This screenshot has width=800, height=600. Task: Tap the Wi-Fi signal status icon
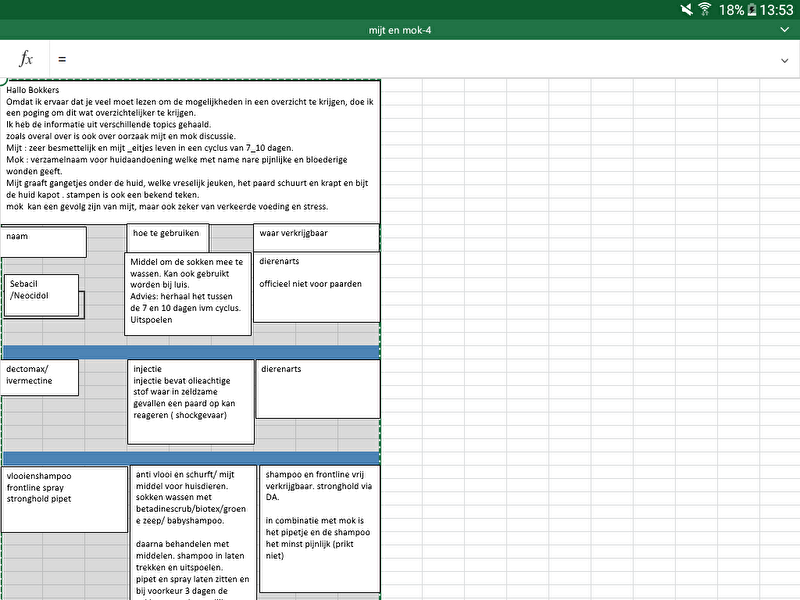705,9
